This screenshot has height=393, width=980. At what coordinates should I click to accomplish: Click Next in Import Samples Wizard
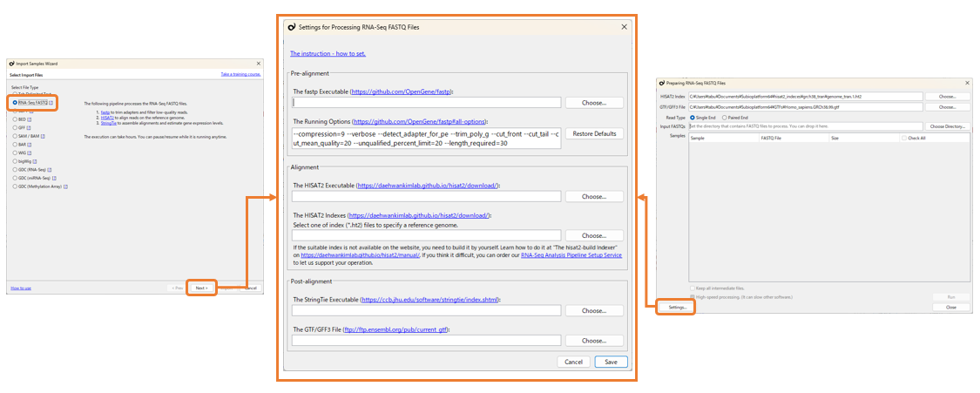tap(201, 288)
